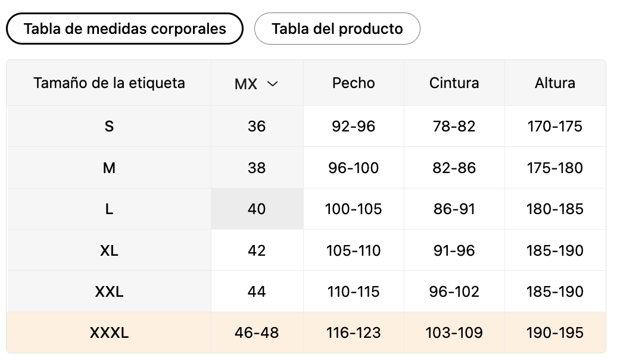Select the highlighted 40 MX size cell

(x=257, y=209)
